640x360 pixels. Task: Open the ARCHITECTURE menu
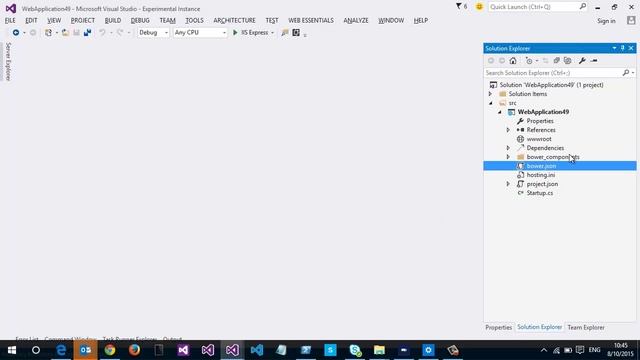tap(234, 20)
